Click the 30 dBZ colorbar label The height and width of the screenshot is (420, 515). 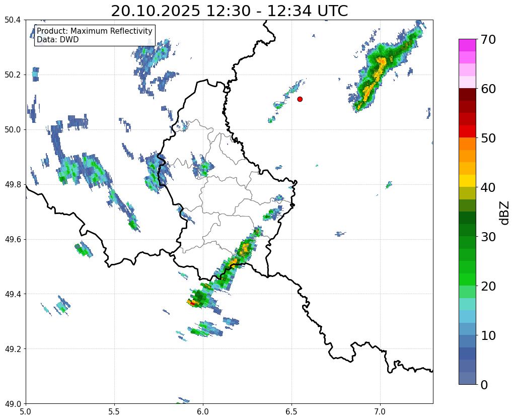(488, 237)
